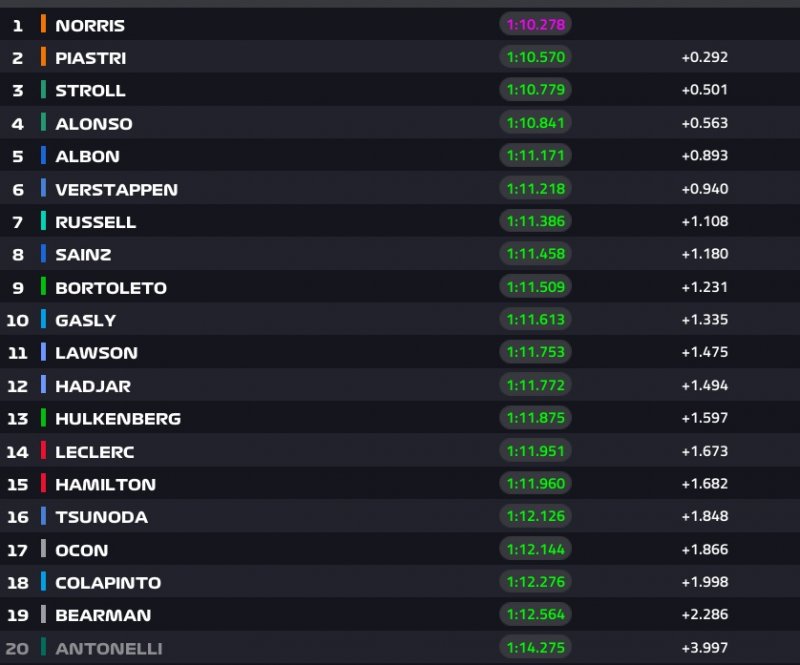Select Piastri's 1:10.570 lap time pill
The width and height of the screenshot is (800, 665).
click(535, 58)
